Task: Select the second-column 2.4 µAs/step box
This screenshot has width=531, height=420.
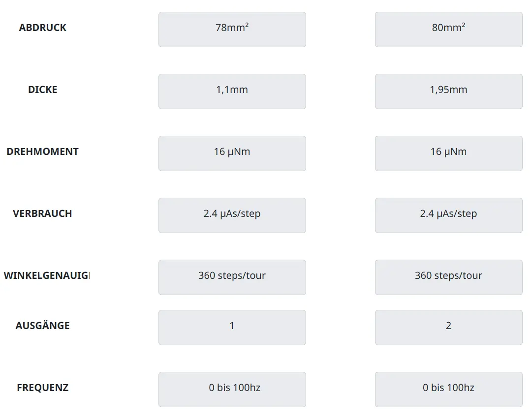Action: click(448, 215)
